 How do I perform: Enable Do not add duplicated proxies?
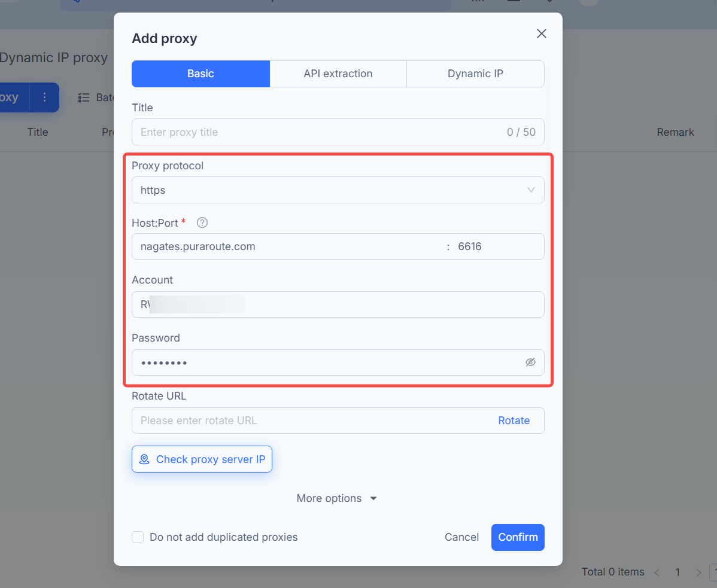[138, 537]
